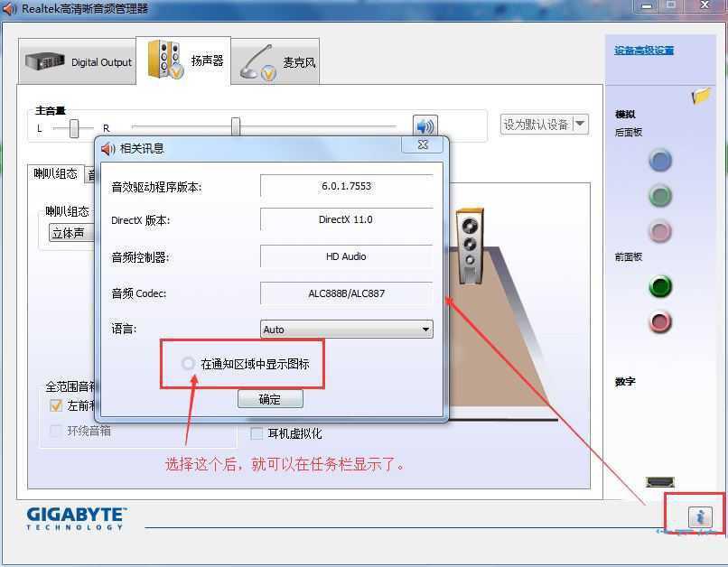
Task: Click the Realtek speaker icon in system tray
Action: point(698,516)
